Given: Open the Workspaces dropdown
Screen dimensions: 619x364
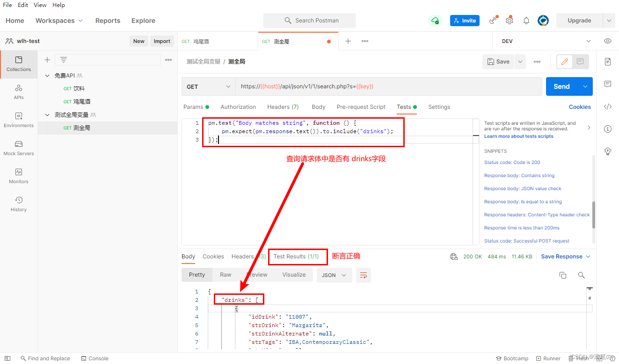Looking at the screenshot, I should click(x=59, y=21).
